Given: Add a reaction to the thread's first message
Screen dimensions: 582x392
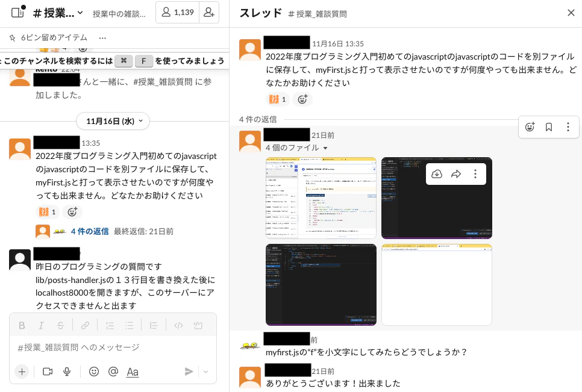Looking at the screenshot, I should (x=302, y=99).
